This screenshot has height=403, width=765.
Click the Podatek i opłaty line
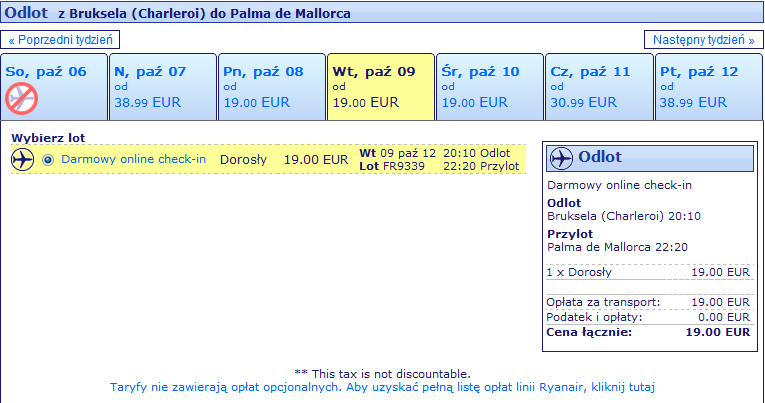(648, 318)
